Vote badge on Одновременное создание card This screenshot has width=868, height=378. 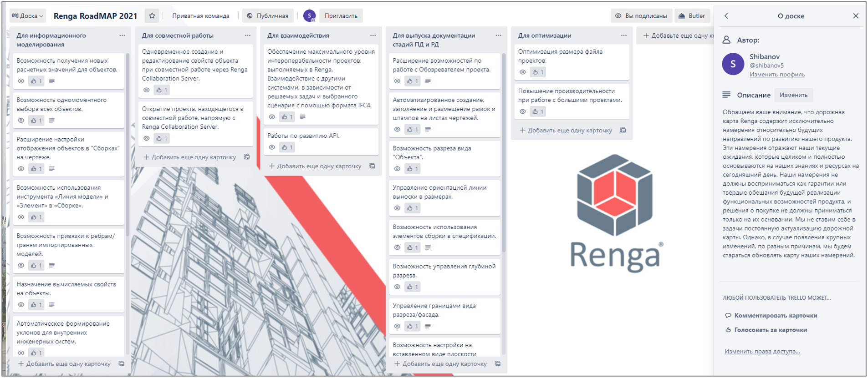click(x=162, y=90)
